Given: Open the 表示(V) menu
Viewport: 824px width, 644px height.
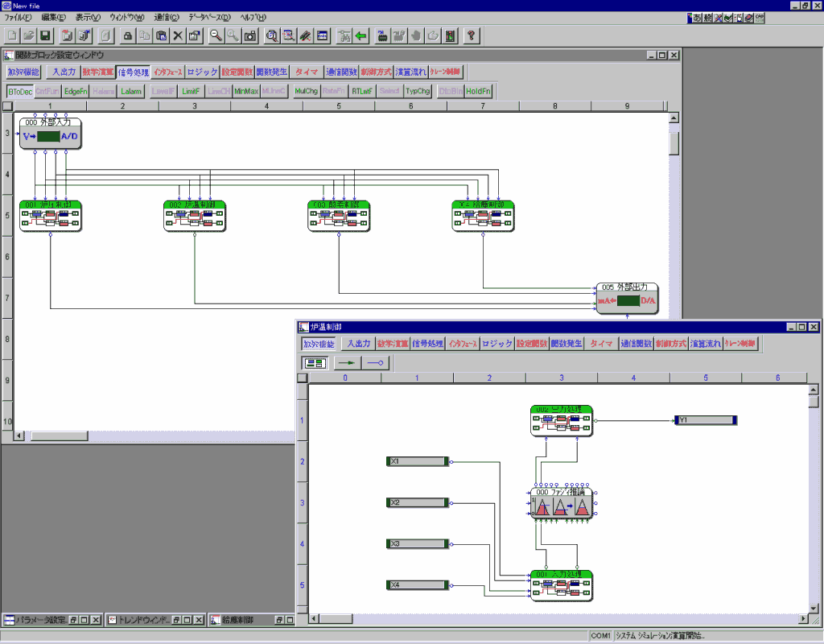Looking at the screenshot, I should coord(87,18).
